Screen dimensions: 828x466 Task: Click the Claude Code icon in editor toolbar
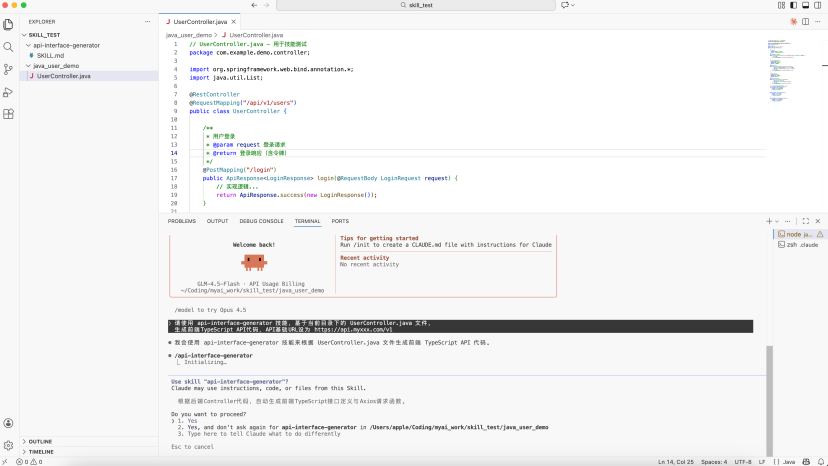(x=794, y=20)
